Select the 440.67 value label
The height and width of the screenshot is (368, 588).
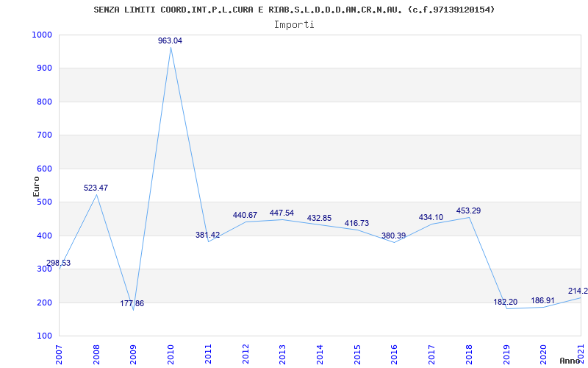[245, 216]
